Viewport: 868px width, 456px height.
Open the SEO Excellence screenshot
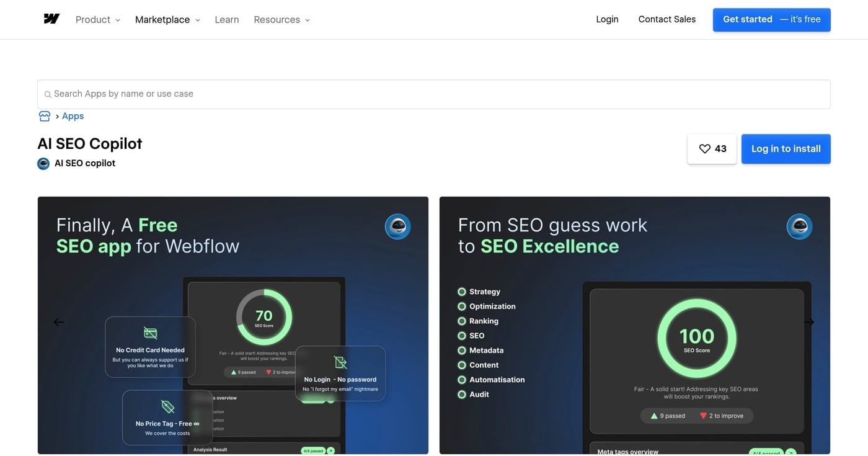coord(635,325)
